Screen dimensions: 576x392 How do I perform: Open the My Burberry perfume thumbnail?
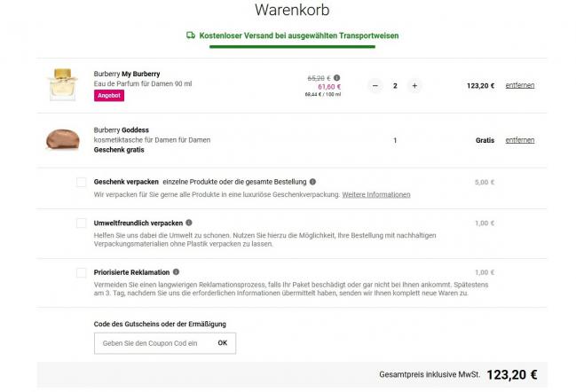click(x=61, y=83)
